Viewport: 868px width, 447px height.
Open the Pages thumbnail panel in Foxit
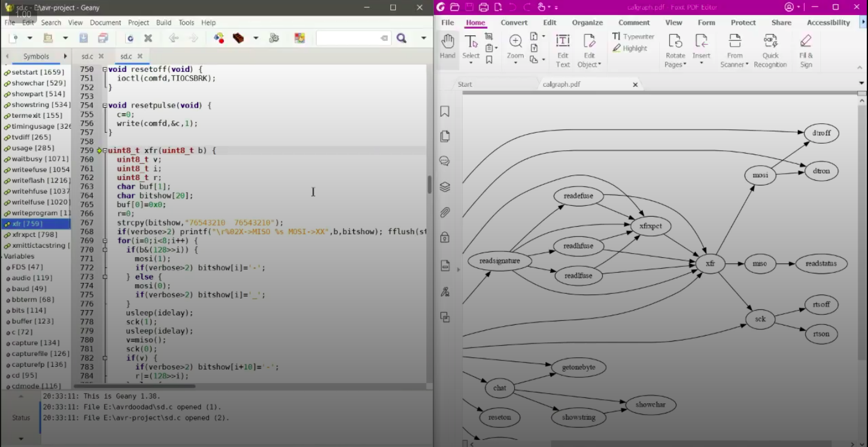click(445, 136)
